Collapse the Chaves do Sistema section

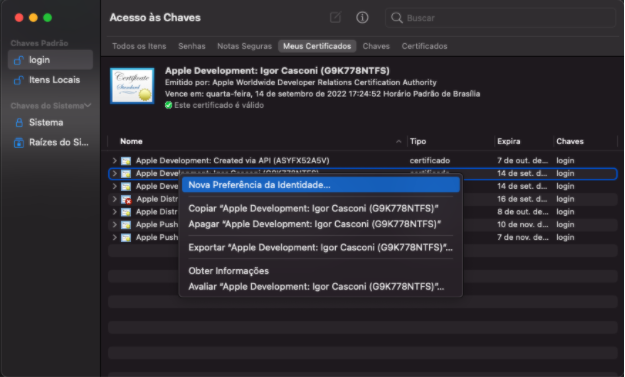point(88,105)
